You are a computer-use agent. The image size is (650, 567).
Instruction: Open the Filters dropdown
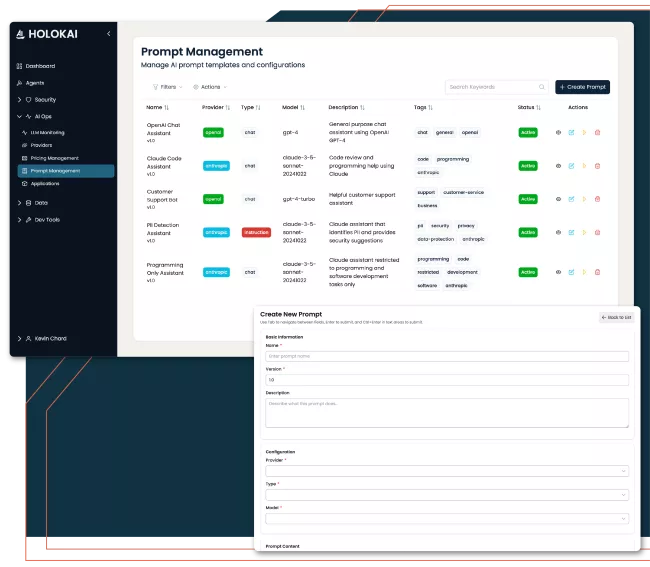click(x=167, y=87)
